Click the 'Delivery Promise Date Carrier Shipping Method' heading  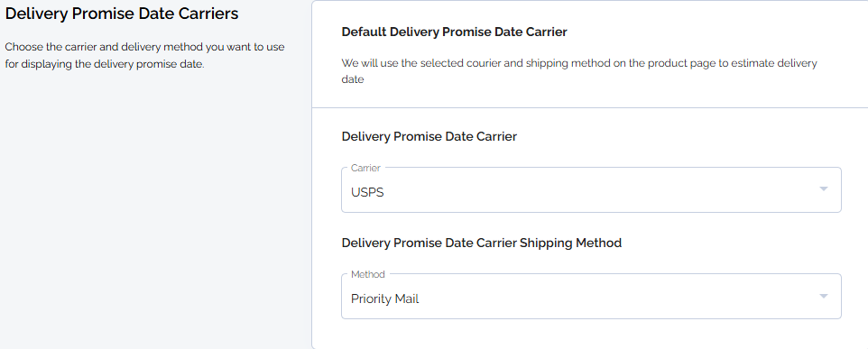click(482, 243)
